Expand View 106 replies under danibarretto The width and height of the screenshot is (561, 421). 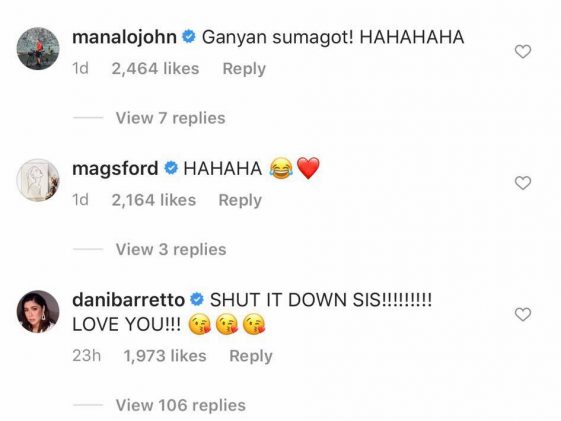point(181,405)
